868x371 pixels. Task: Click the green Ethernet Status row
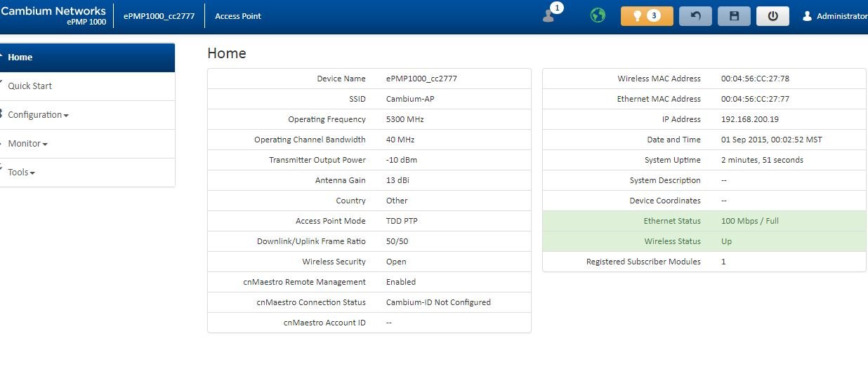704,221
